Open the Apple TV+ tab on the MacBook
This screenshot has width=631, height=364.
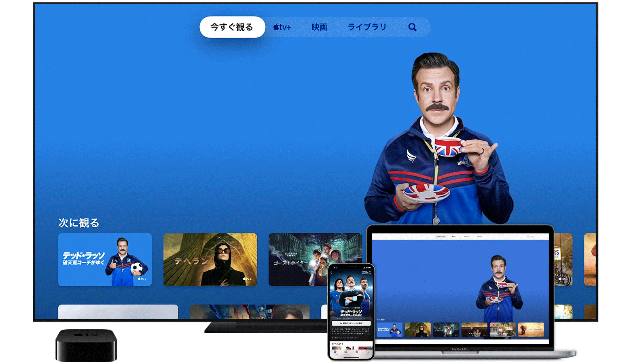coord(454,237)
